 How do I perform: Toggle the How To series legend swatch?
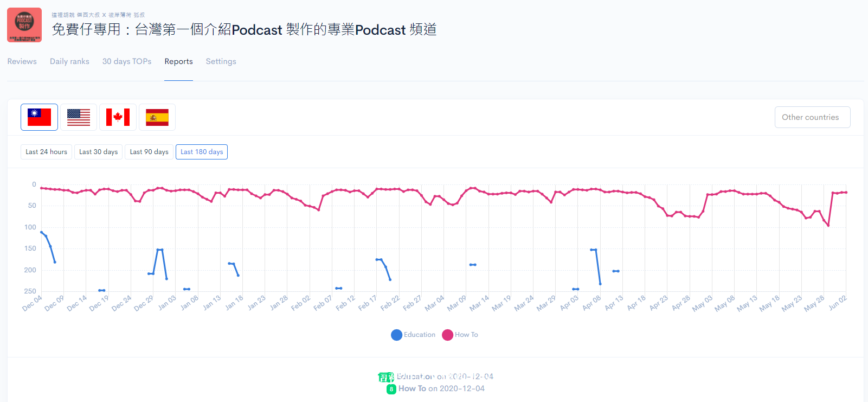[448, 335]
